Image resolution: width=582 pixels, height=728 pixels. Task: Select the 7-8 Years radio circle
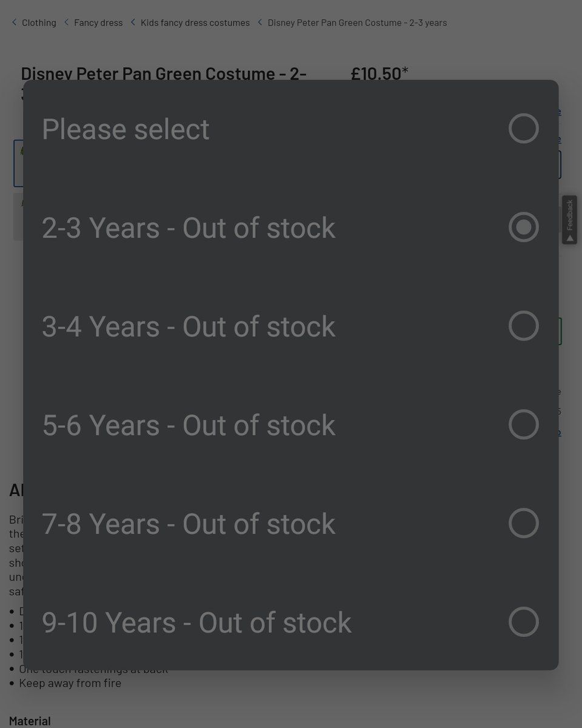coord(524,523)
